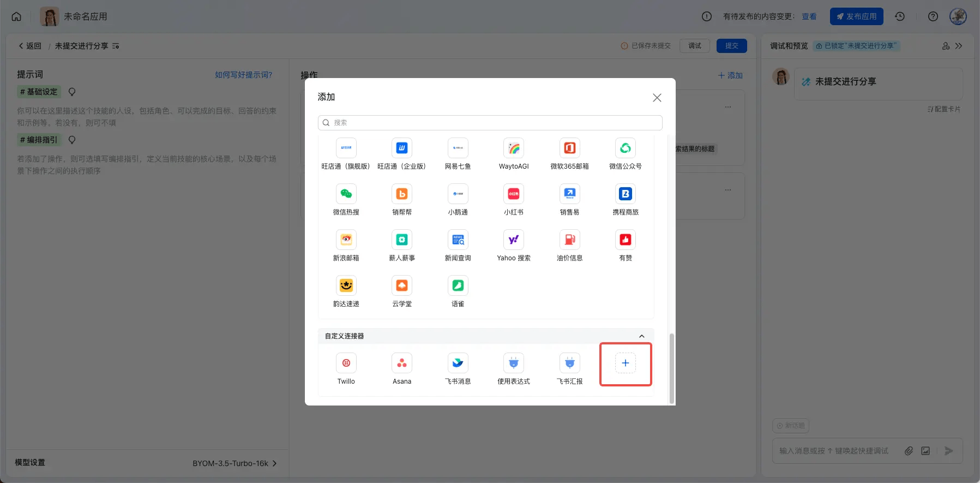This screenshot has height=483, width=980.
Task: Click the 发布应用 button
Action: click(x=856, y=16)
